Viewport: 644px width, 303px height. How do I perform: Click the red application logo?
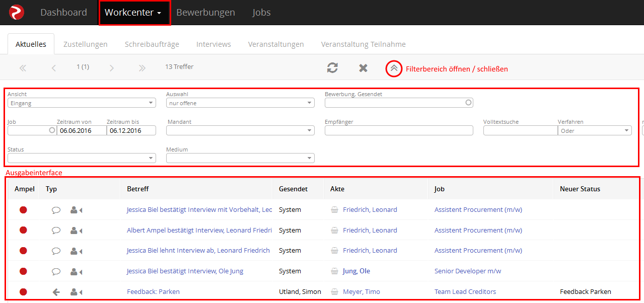[x=17, y=12]
